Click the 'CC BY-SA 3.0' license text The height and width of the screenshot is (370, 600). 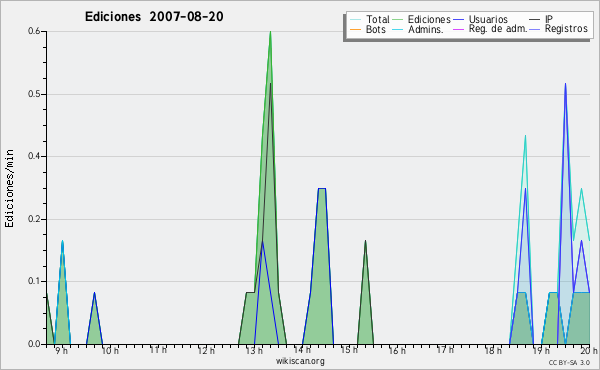tap(569, 362)
